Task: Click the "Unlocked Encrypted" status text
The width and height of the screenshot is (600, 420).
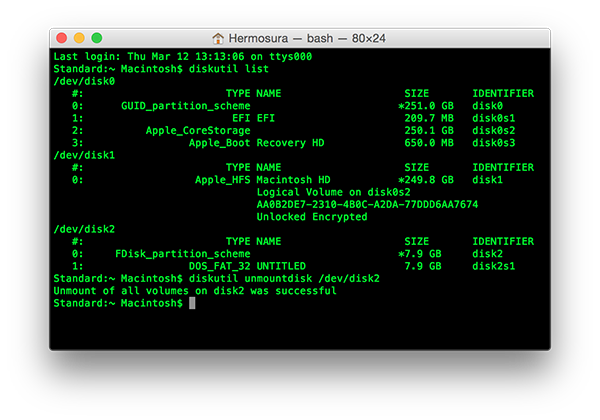Action: pyautogui.click(x=312, y=216)
